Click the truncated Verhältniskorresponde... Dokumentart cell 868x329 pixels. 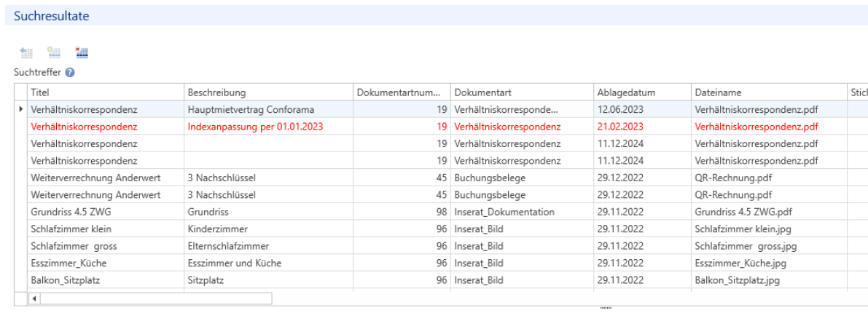(522, 109)
